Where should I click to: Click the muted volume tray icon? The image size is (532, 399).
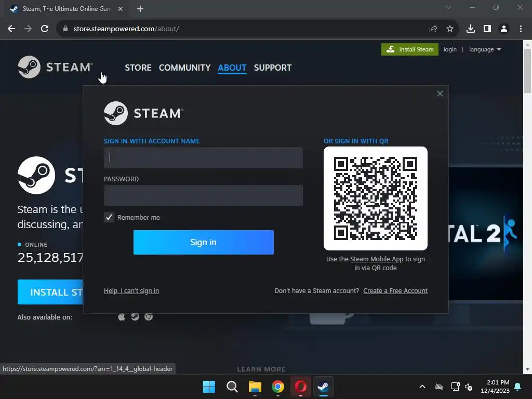tap(469, 387)
